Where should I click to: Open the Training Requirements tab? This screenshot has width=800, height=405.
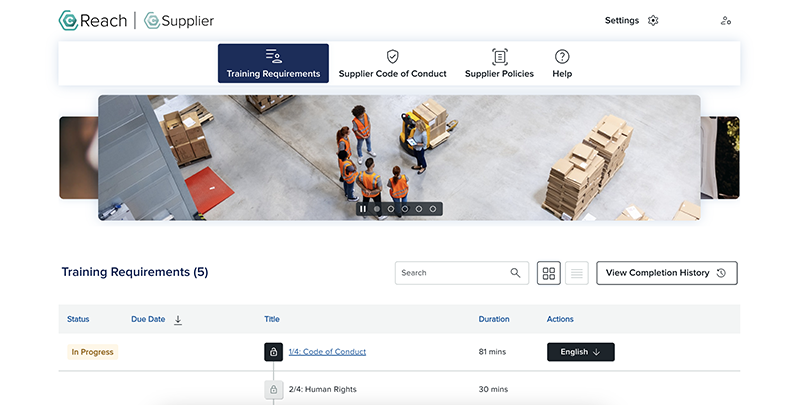click(273, 64)
